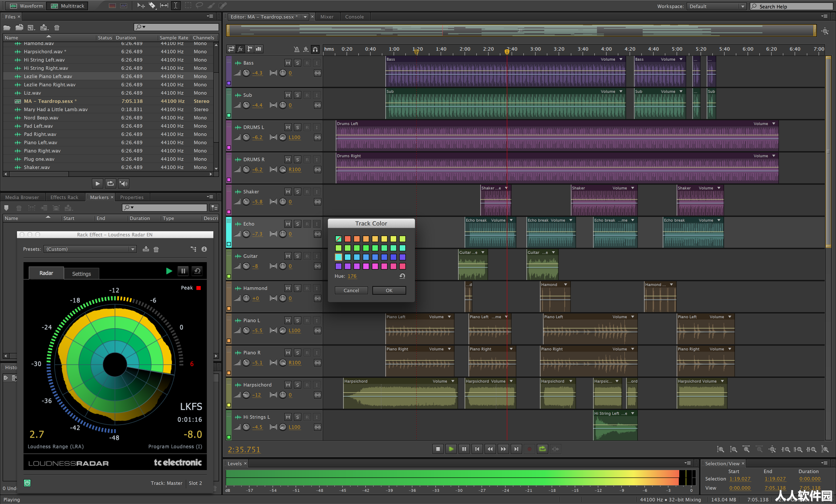Image resolution: width=836 pixels, height=504 pixels.
Task: Open the Effects Rack tab
Action: [64, 197]
